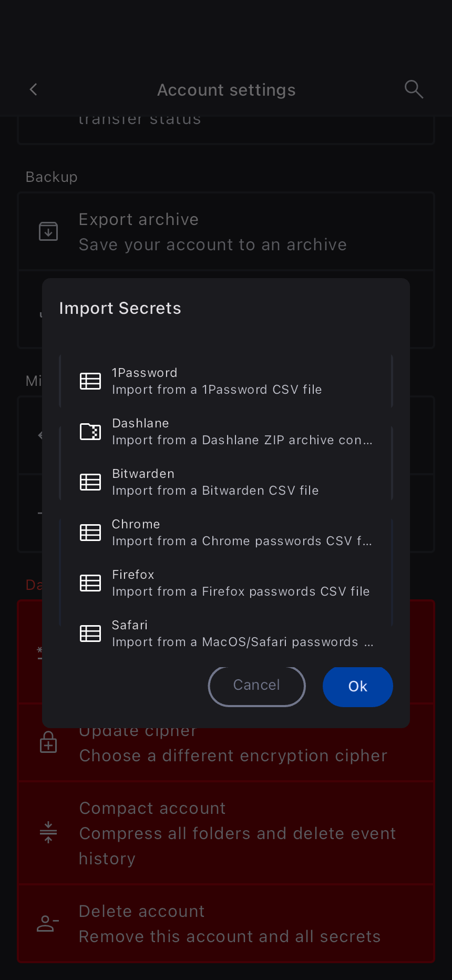Click the Bitwarden CSV table icon

tap(90, 482)
